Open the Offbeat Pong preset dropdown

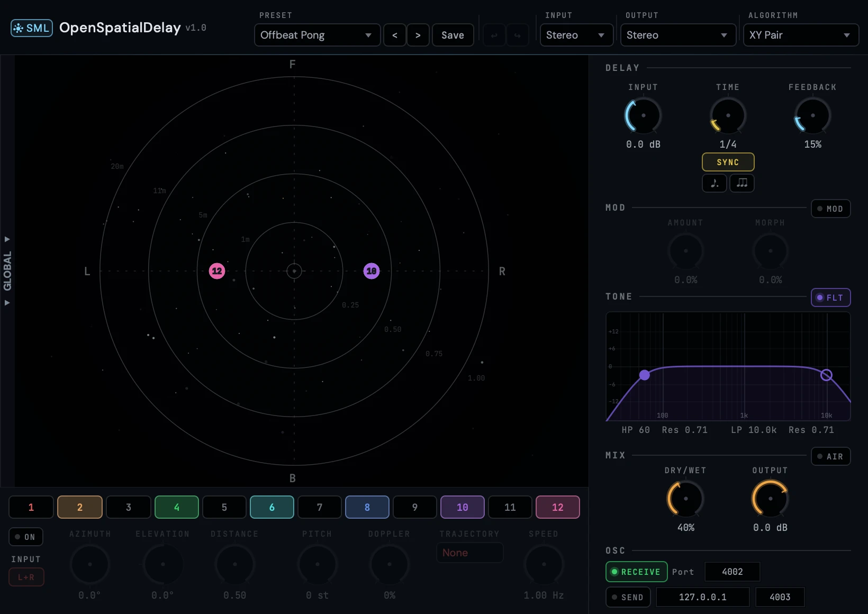[318, 35]
